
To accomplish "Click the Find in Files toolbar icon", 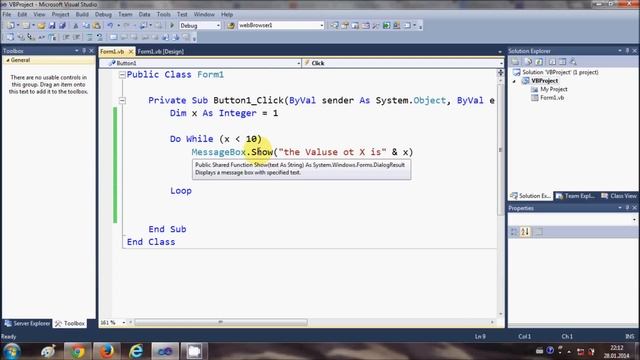I will 231,25.
